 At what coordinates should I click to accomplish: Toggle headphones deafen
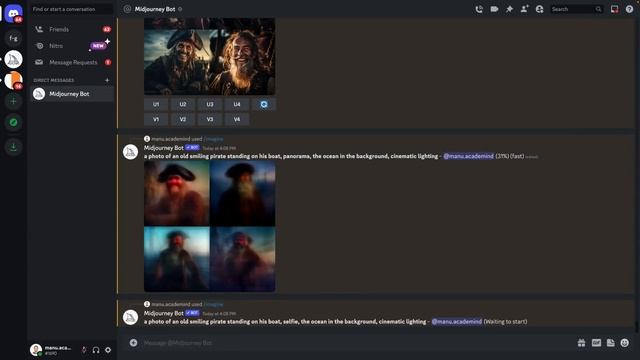tap(96, 350)
